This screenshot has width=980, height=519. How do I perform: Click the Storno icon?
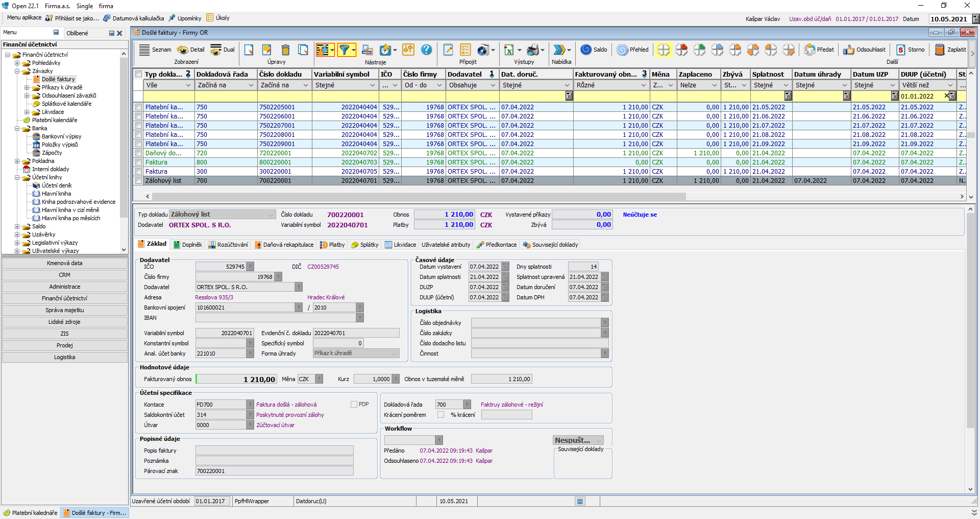pos(901,50)
